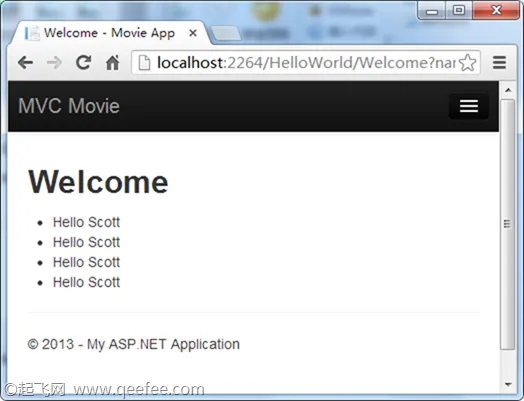
Task: Open a new tab with the blank tab button
Action: click(226, 34)
